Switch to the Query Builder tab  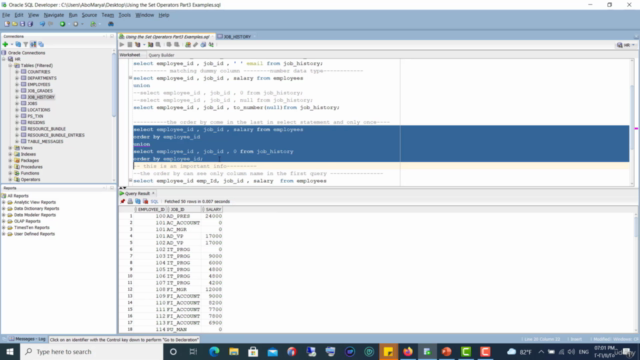click(161, 55)
